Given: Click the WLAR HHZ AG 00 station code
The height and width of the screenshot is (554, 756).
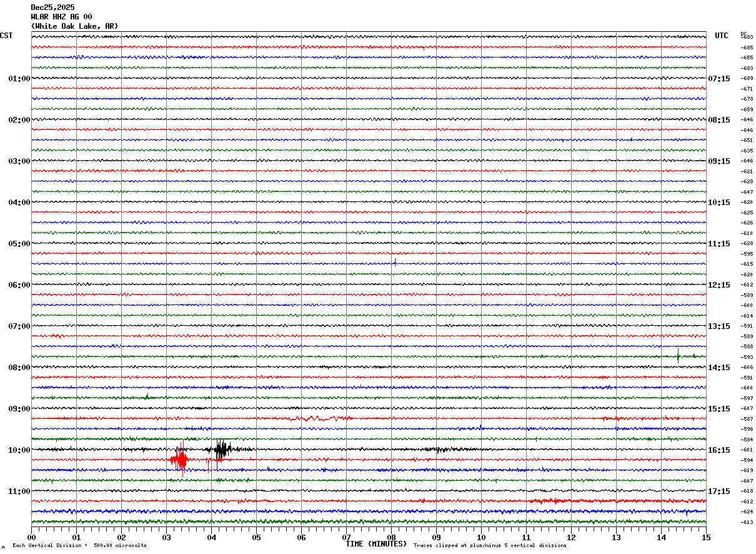Looking at the screenshot, I should click(x=61, y=17).
